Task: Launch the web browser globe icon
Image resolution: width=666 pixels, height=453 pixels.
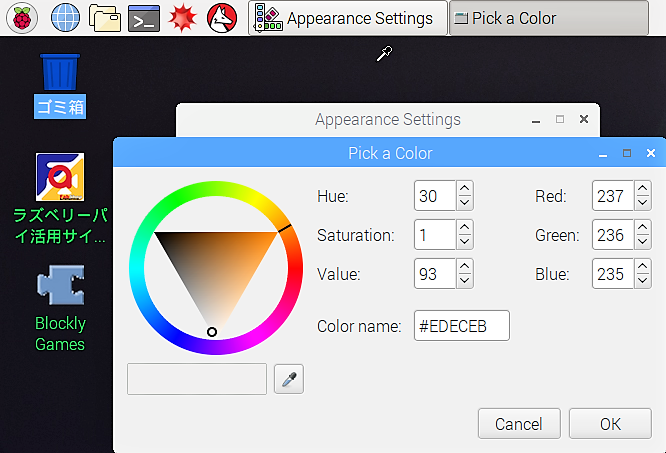Action: click(65, 18)
